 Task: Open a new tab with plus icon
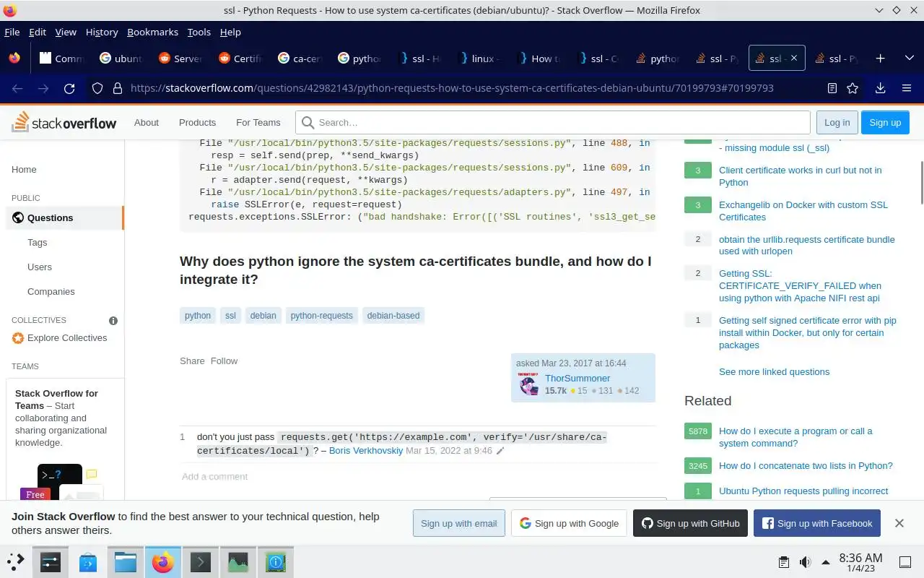click(880, 59)
